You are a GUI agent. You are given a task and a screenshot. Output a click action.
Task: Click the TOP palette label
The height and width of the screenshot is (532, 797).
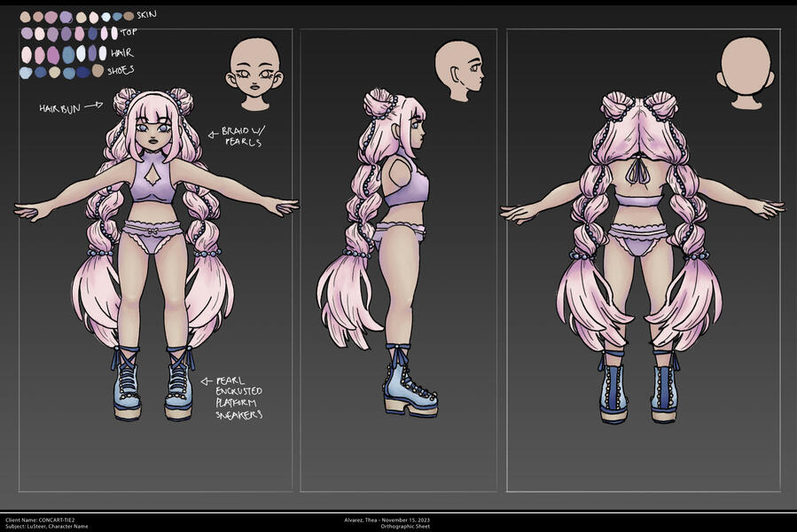coord(128,33)
